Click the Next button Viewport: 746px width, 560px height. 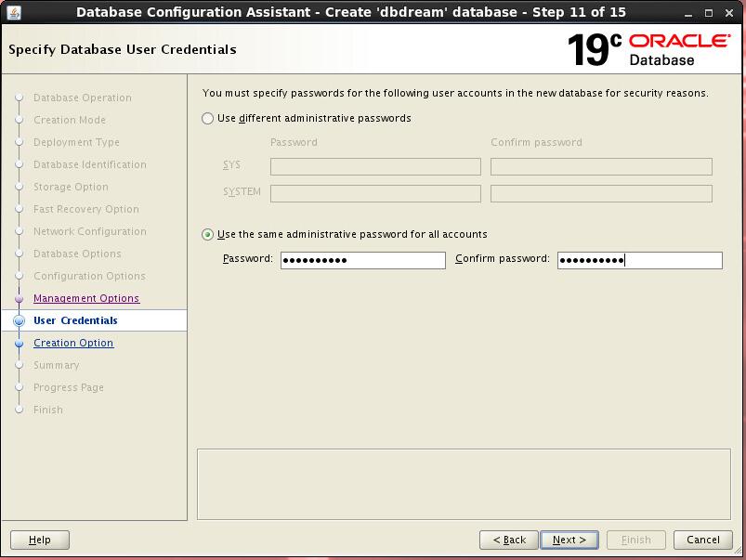pos(569,540)
